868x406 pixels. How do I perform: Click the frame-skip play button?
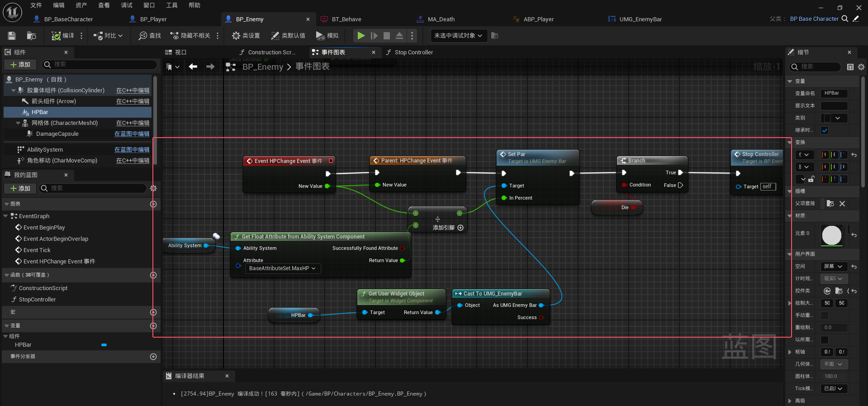pos(374,36)
